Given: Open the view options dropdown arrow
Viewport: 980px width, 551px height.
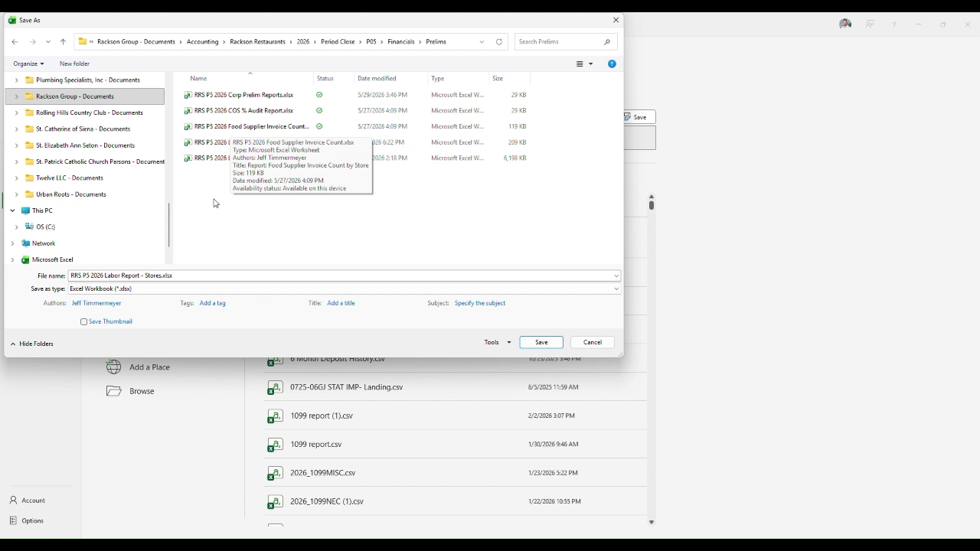Looking at the screenshot, I should coord(590,64).
